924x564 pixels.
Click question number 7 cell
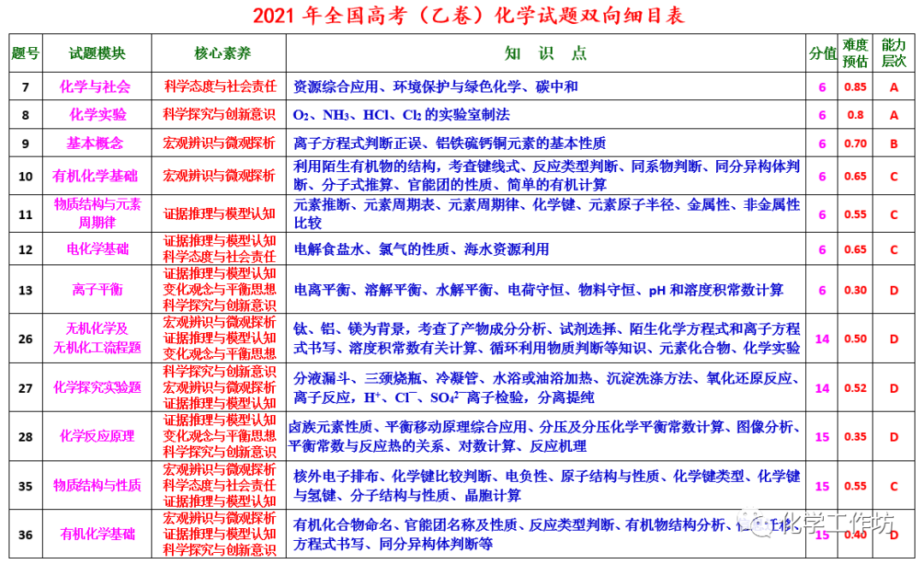(26, 87)
